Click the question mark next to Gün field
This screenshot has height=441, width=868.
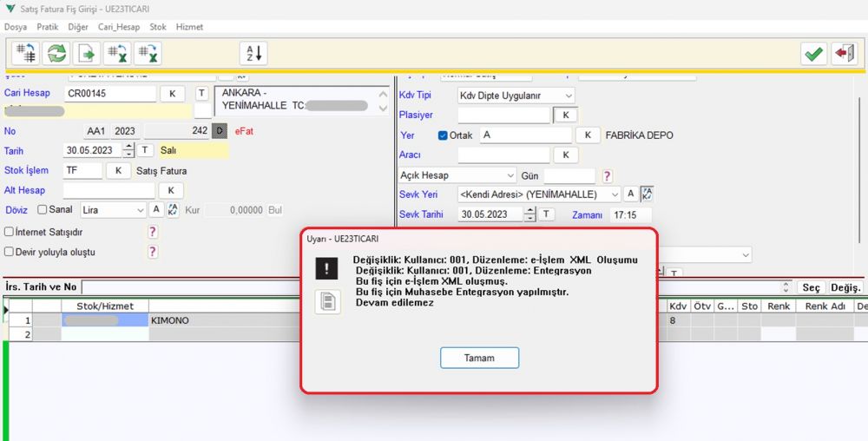coord(607,176)
